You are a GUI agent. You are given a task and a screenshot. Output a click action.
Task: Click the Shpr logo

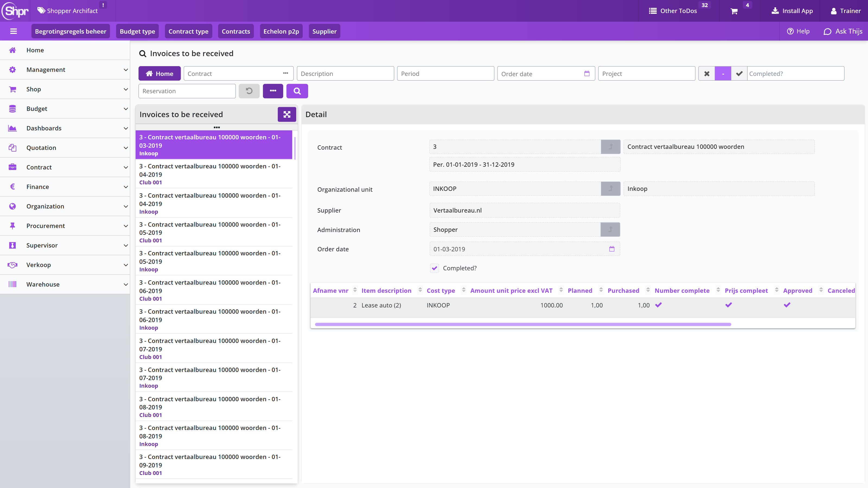click(x=15, y=11)
